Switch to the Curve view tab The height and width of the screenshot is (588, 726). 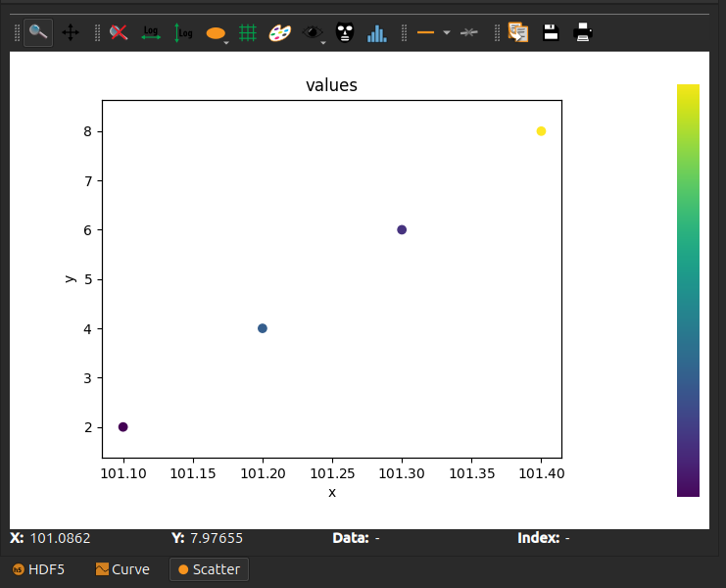(x=122, y=569)
